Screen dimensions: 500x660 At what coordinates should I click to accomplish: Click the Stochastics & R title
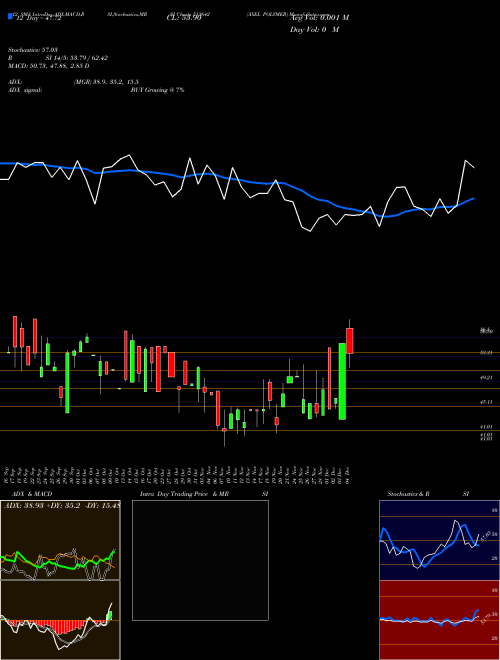click(x=409, y=494)
